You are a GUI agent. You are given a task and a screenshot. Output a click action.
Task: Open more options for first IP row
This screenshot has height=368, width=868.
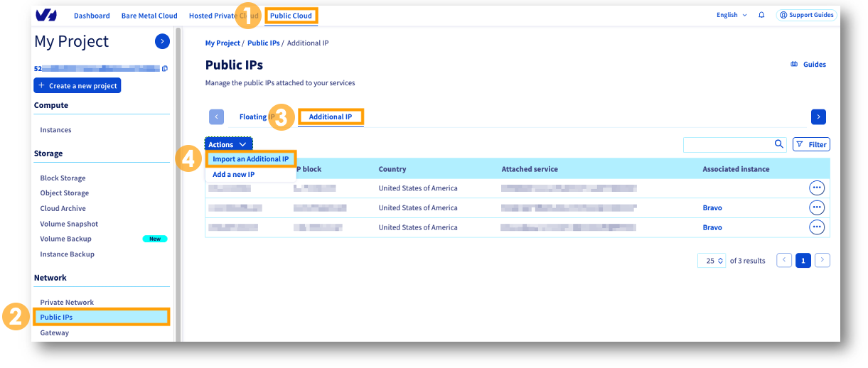coord(817,188)
